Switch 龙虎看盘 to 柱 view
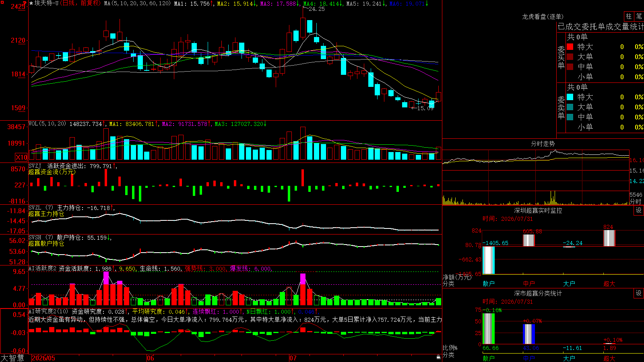This screenshot has height=362, width=644. [x=629, y=16]
